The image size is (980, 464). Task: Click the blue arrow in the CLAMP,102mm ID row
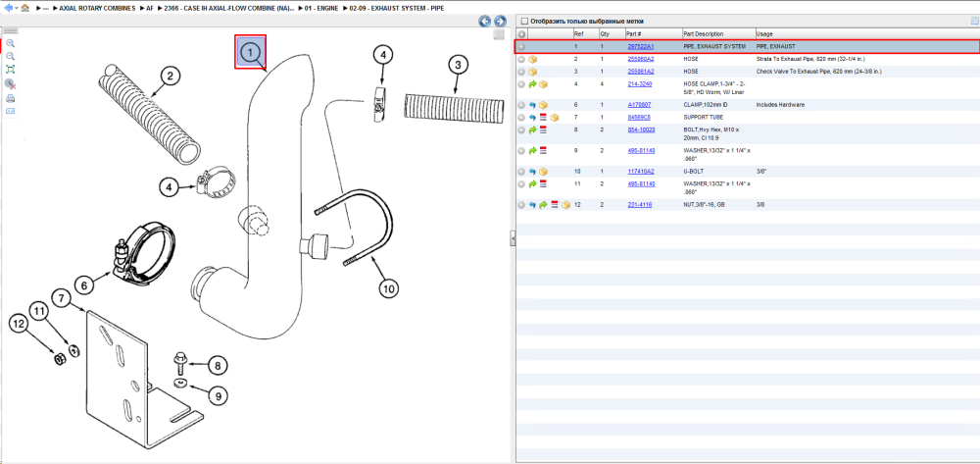click(532, 105)
